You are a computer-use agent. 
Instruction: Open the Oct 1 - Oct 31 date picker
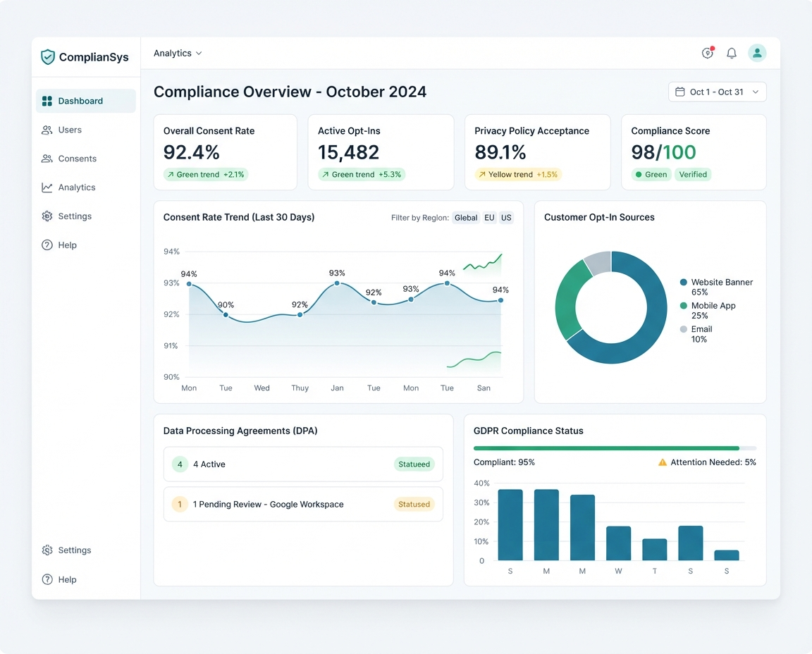[718, 92]
